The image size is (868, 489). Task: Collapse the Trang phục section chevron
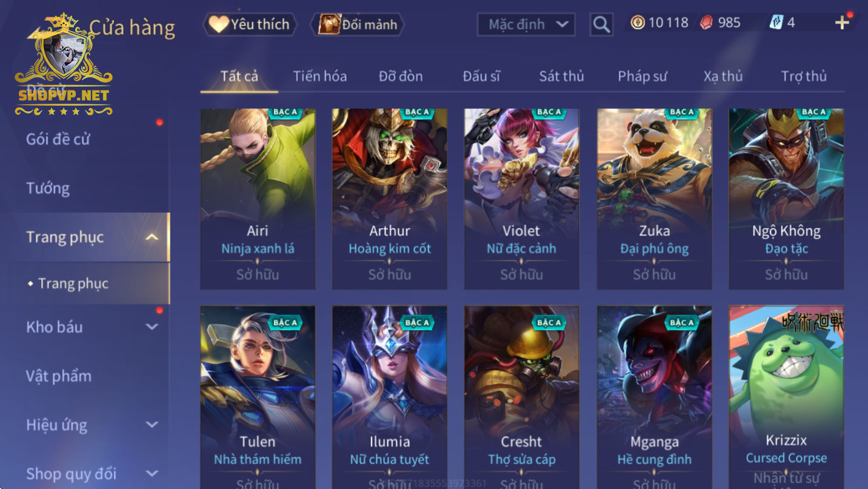[152, 237]
